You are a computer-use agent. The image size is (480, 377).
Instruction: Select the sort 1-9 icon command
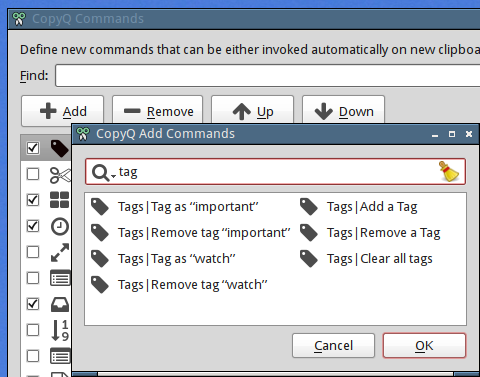(x=60, y=330)
